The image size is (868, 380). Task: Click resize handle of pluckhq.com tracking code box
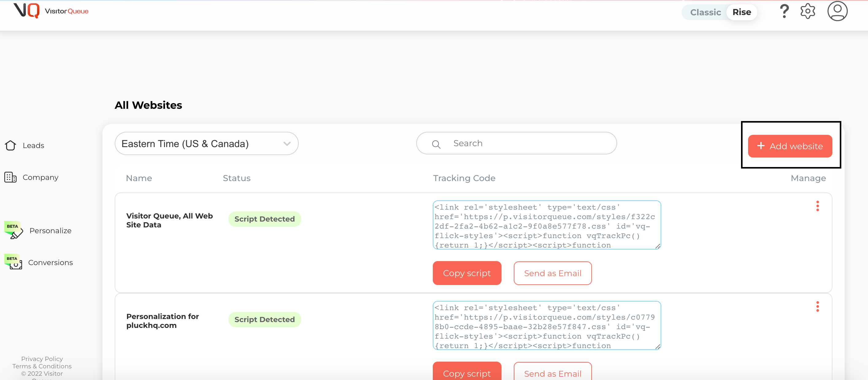pos(657,347)
